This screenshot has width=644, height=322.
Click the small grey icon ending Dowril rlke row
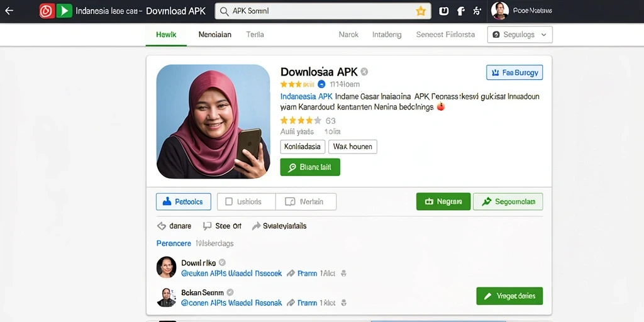point(344,273)
